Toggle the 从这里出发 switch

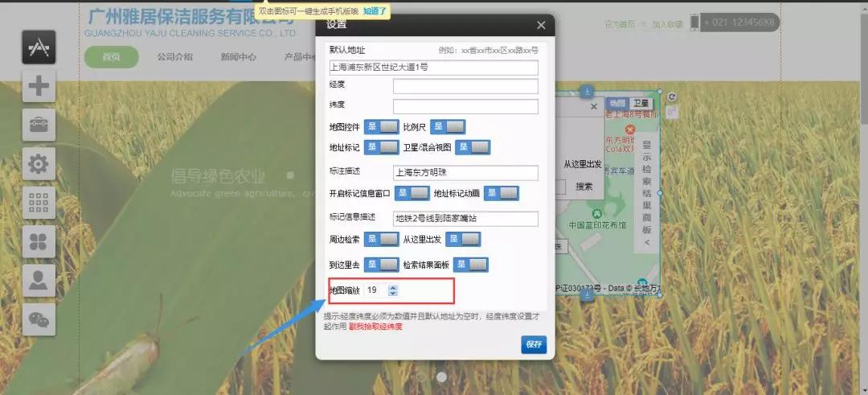coord(464,239)
